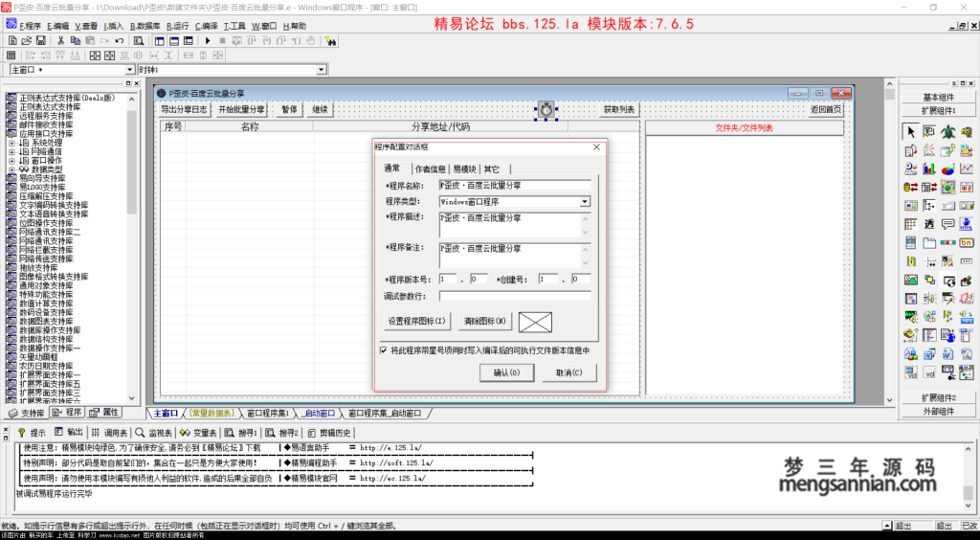Click the binoculars help search icon
The height and width of the screenshot is (540, 980).
pyautogui.click(x=331, y=40)
